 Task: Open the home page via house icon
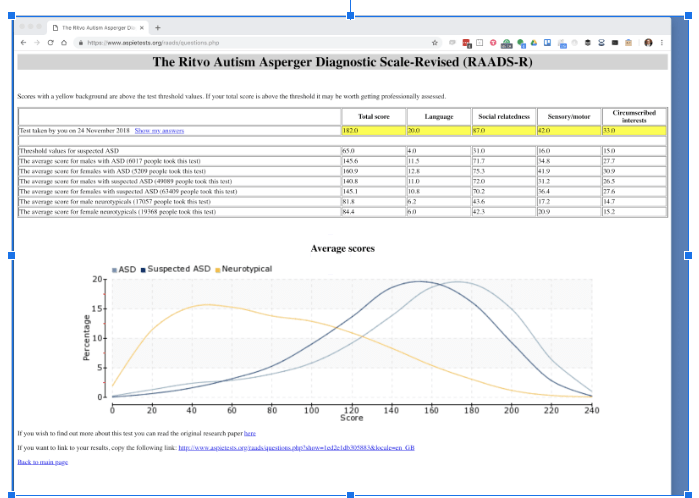tap(64, 43)
